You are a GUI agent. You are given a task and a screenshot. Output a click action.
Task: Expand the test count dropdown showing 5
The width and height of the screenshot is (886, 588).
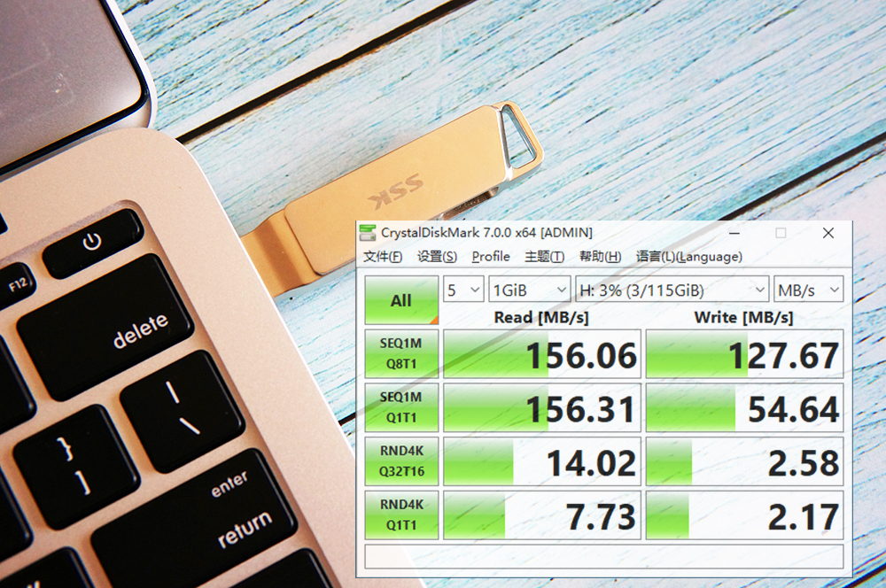[x=463, y=290]
